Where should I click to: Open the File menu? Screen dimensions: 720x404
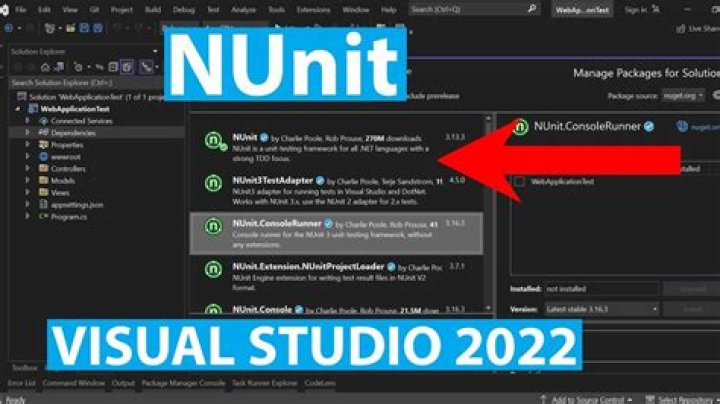click(x=21, y=10)
